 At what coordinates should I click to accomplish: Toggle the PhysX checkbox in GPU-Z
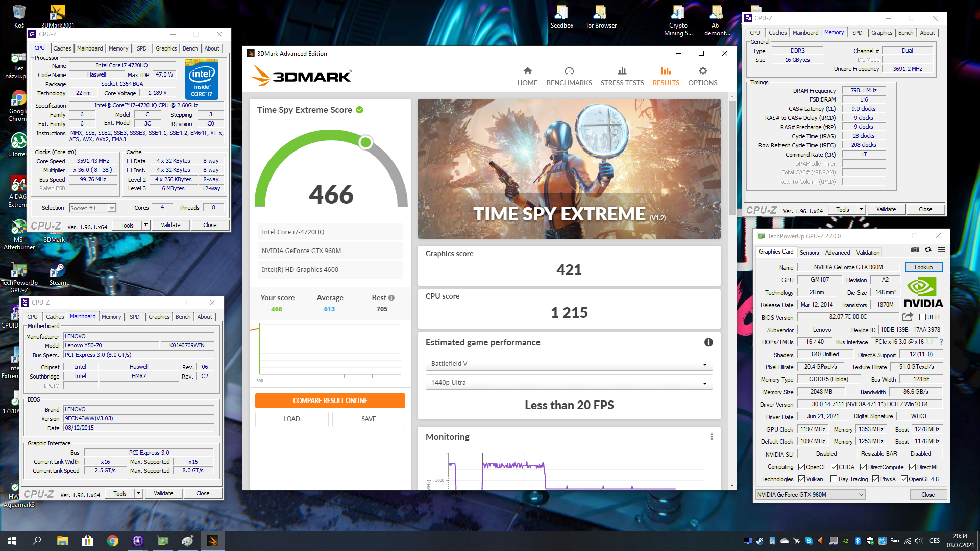(x=875, y=479)
